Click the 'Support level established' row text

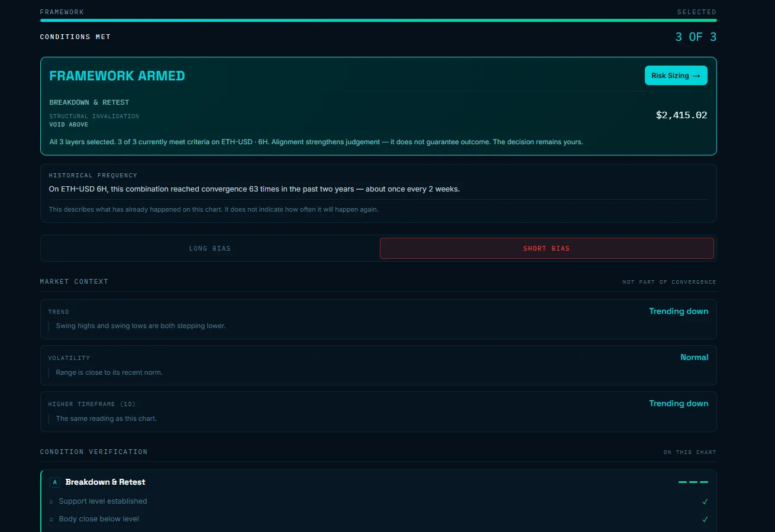pos(103,501)
